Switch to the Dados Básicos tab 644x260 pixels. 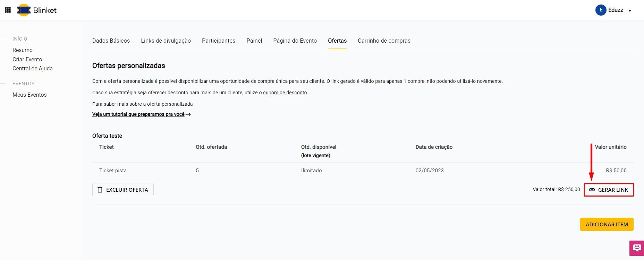(111, 41)
